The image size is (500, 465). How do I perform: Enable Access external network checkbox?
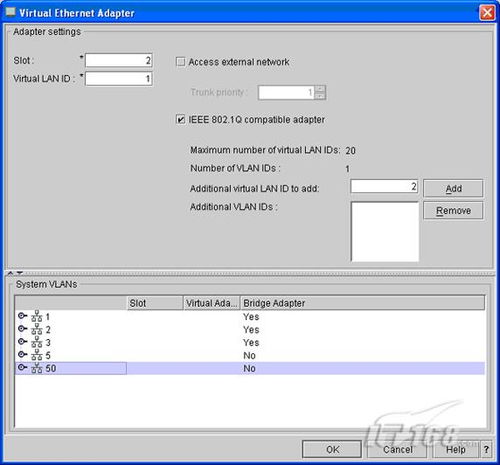[x=180, y=62]
